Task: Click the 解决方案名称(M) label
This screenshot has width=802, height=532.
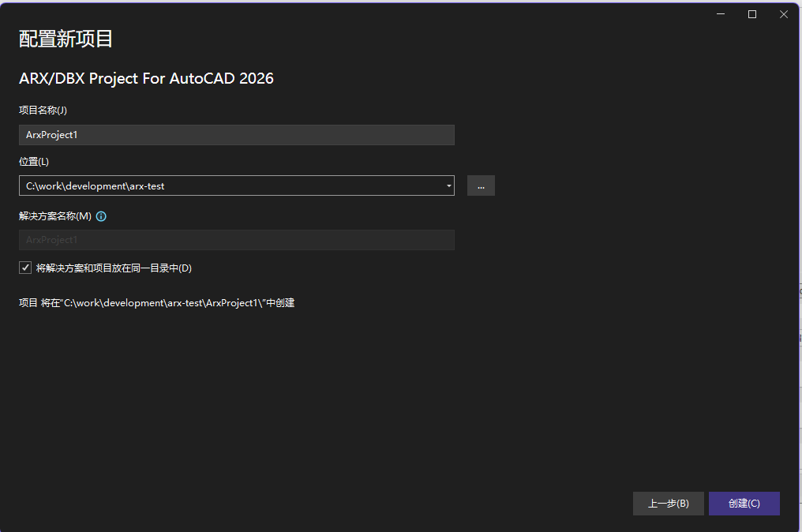Action: point(55,216)
